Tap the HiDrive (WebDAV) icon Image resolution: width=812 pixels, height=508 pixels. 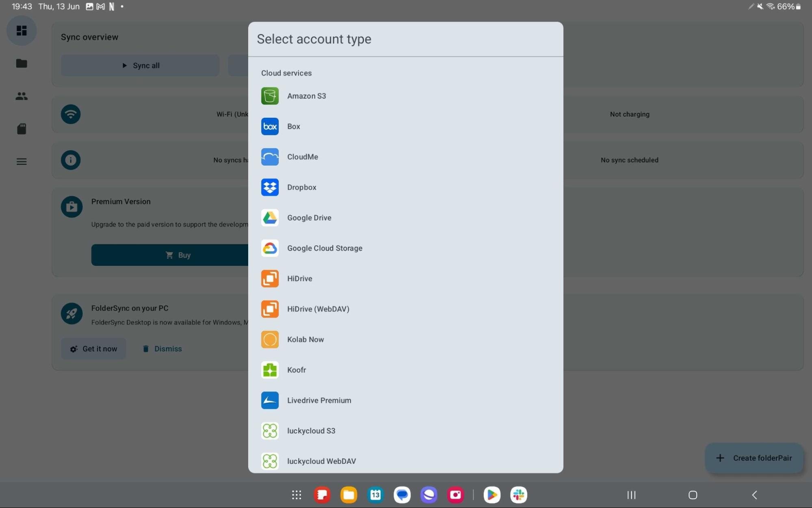[270, 309]
